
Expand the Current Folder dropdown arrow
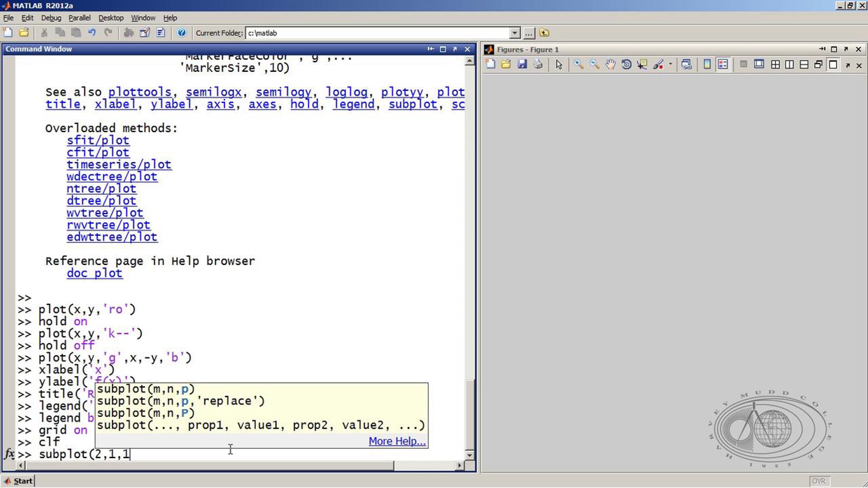[515, 33]
